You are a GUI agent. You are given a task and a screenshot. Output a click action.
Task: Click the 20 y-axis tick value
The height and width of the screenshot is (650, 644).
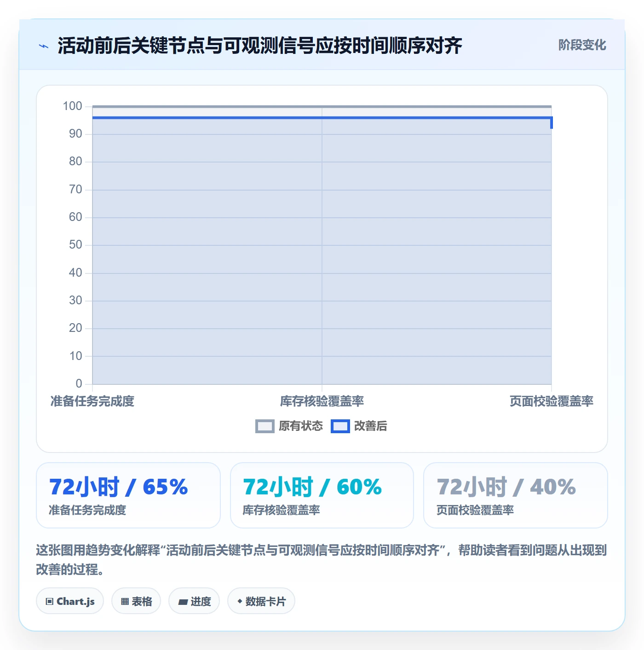pyautogui.click(x=75, y=328)
